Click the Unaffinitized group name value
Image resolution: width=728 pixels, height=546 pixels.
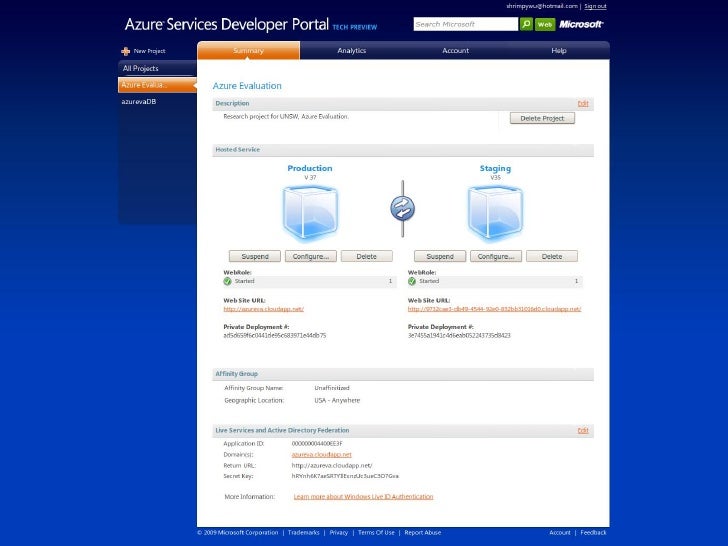(332, 388)
